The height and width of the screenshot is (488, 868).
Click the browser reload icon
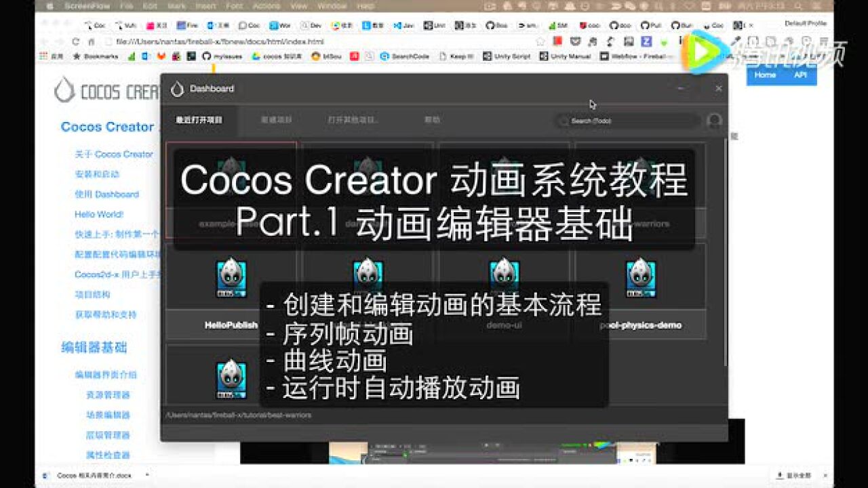tap(76, 41)
